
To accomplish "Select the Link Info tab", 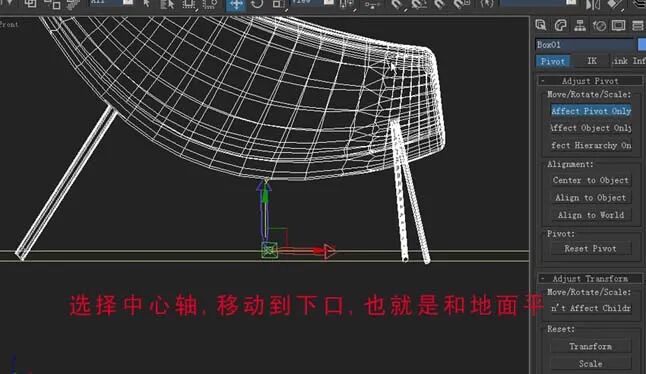I will 629,61.
